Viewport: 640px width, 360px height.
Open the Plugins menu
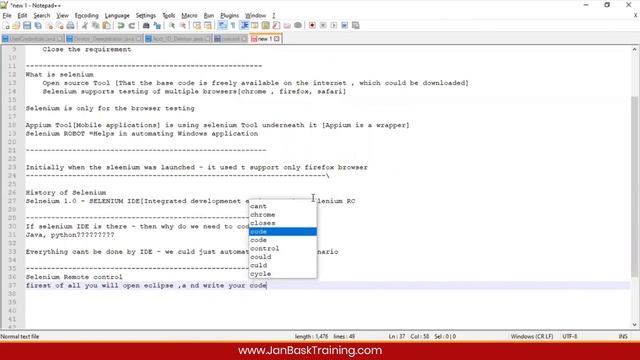click(229, 16)
